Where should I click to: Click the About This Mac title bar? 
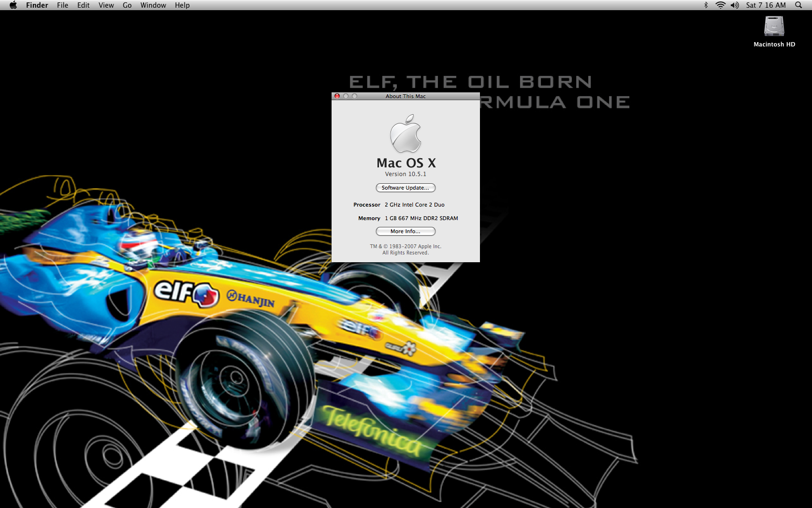click(x=406, y=96)
